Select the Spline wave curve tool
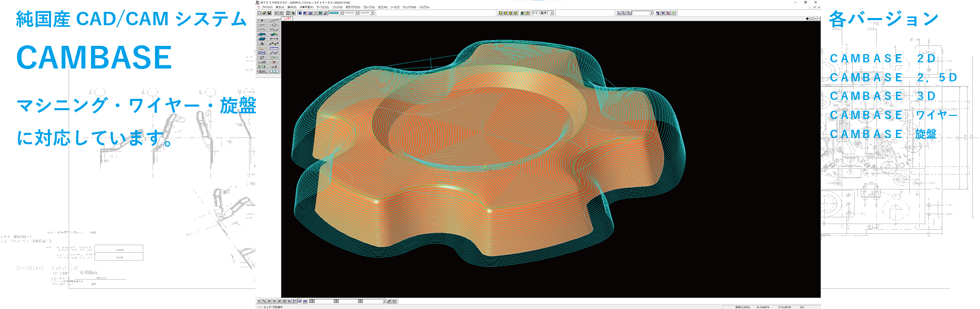 coord(274,29)
